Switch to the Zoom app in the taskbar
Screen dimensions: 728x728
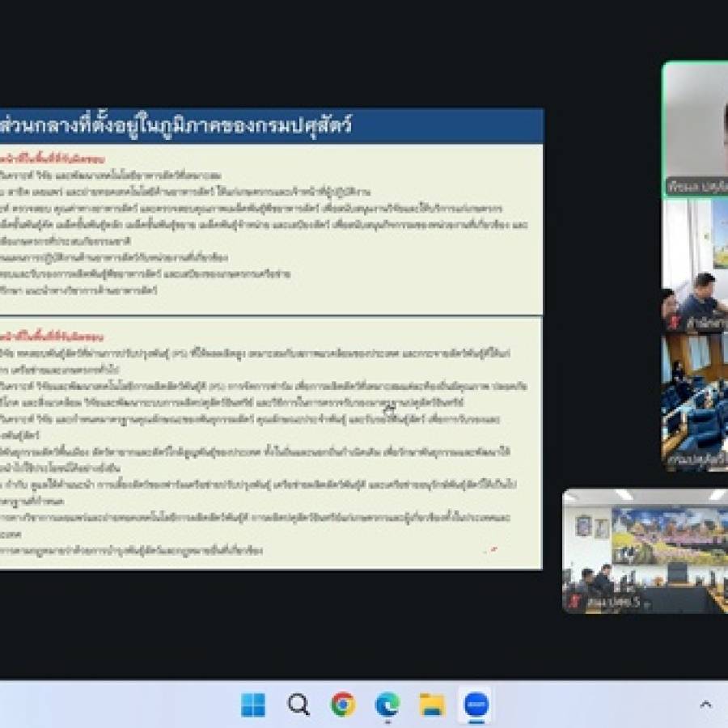476,705
